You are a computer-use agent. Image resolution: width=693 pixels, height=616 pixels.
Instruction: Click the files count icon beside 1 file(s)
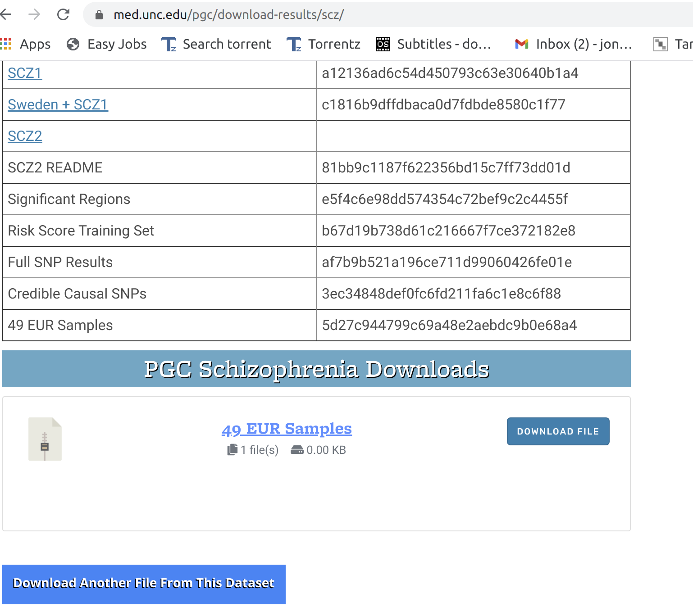coord(232,449)
